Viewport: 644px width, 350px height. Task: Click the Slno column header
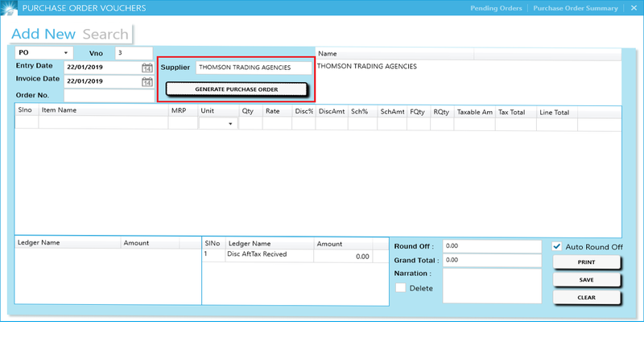coord(27,110)
